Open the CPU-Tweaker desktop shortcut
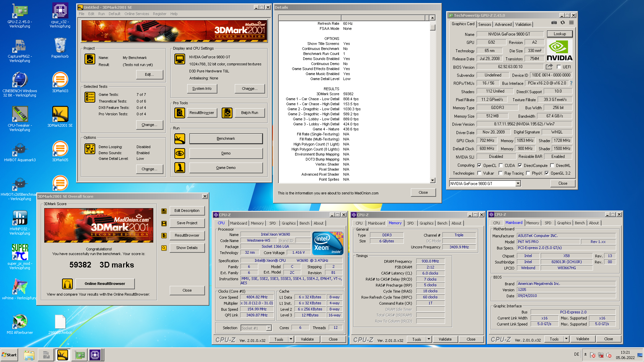The image size is (644, 362). pos(19,119)
